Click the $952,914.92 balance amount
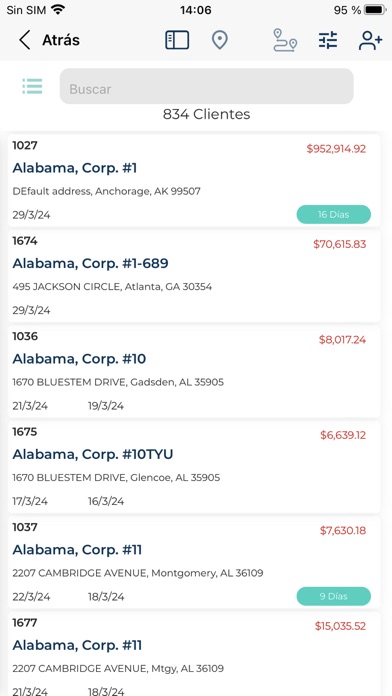 pyautogui.click(x=336, y=149)
